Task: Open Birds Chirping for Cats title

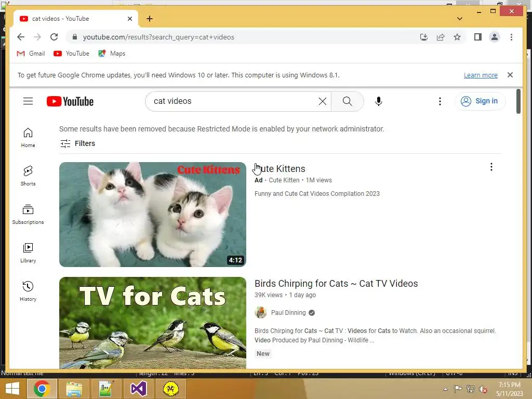Action: (336, 284)
